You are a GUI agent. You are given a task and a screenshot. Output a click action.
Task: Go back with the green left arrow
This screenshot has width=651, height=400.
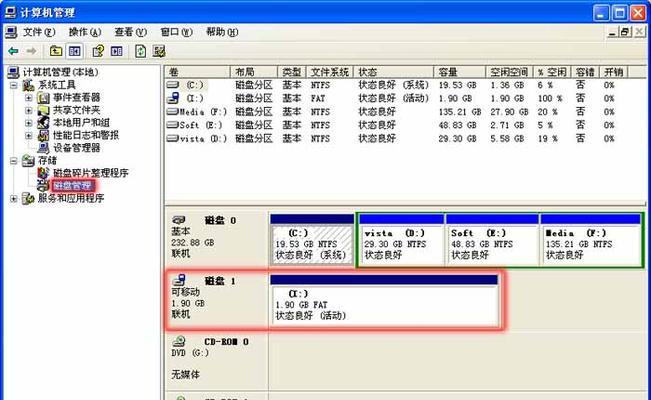click(x=13, y=51)
